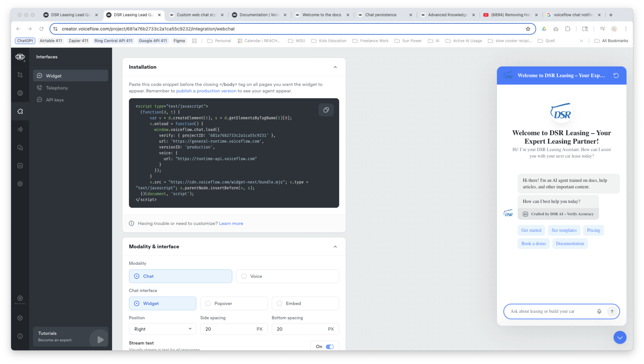Copy the installation code snippet
Image resolution: width=644 pixels, height=364 pixels.
pos(326,110)
